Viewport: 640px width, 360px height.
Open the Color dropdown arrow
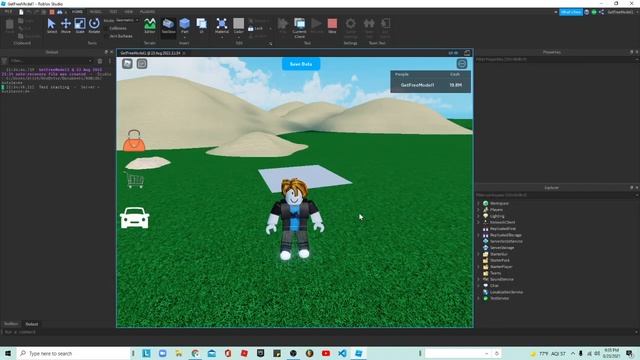pos(239,37)
